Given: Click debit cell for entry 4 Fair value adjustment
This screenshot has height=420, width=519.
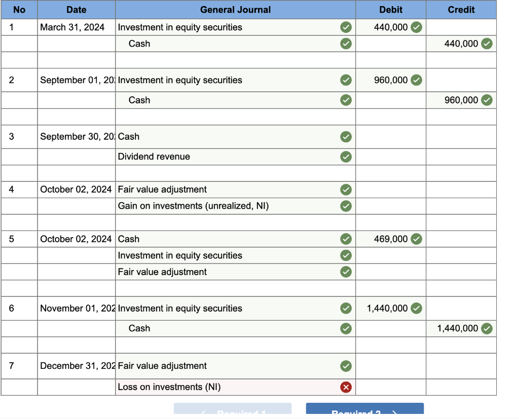Looking at the screenshot, I should pyautogui.click(x=391, y=189).
